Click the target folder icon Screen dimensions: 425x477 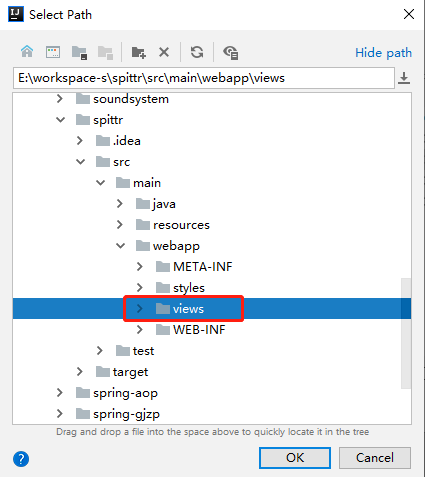click(103, 372)
